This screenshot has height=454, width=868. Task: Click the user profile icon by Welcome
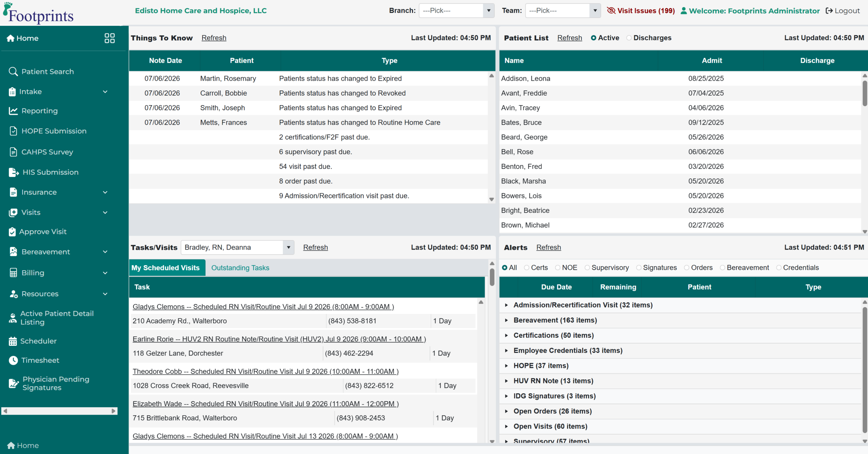tap(684, 11)
